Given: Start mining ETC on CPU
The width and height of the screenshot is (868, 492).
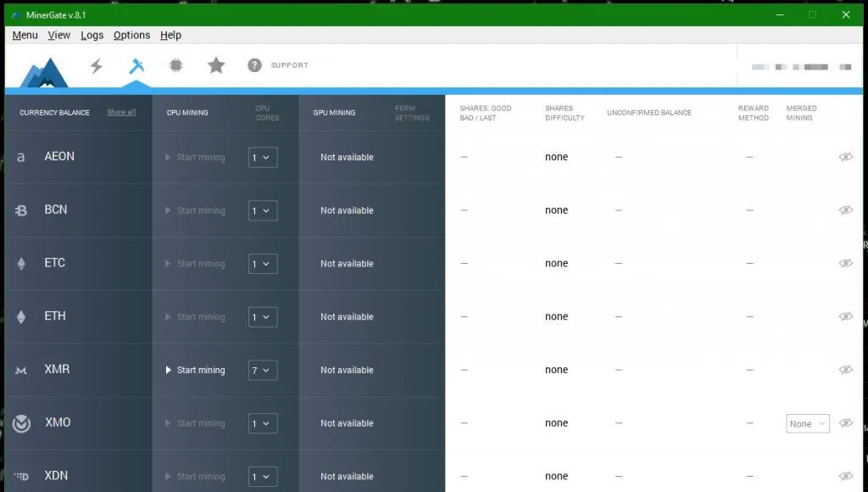Looking at the screenshot, I should pos(196,264).
